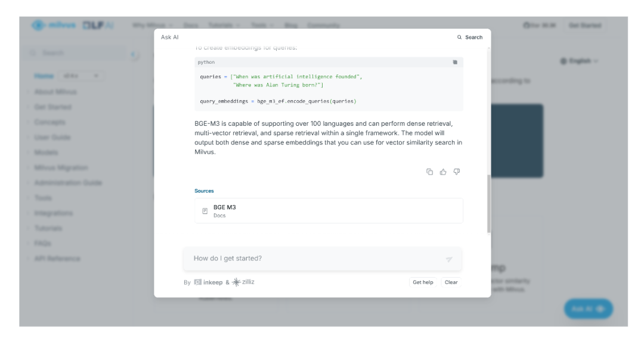The image size is (644, 345).
Task: Expand Get Started in the docs sidebar
Action: (52, 107)
